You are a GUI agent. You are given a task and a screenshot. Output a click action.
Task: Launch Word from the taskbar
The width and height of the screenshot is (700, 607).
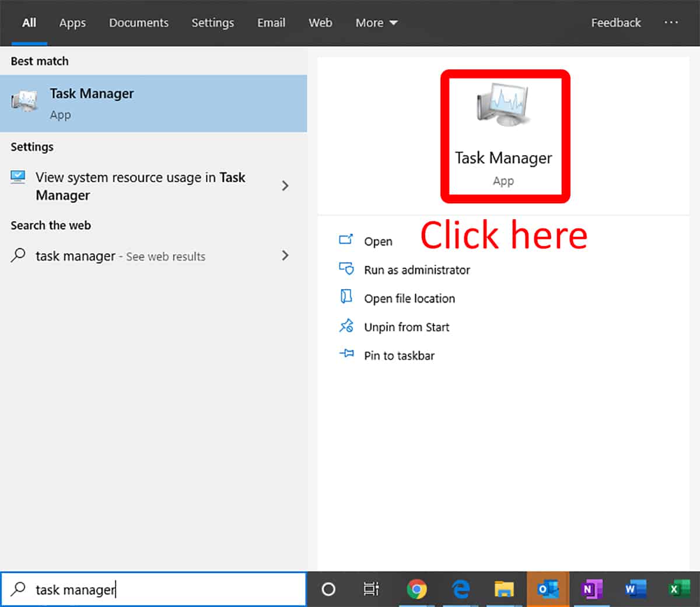tap(635, 590)
